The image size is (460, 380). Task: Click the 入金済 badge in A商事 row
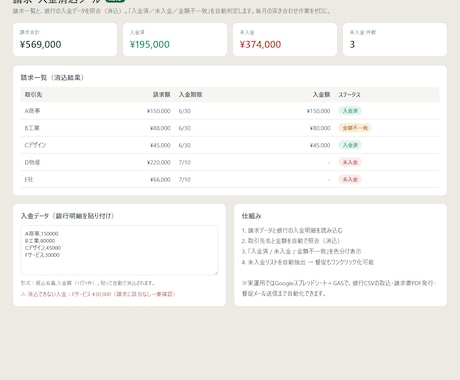(350, 111)
